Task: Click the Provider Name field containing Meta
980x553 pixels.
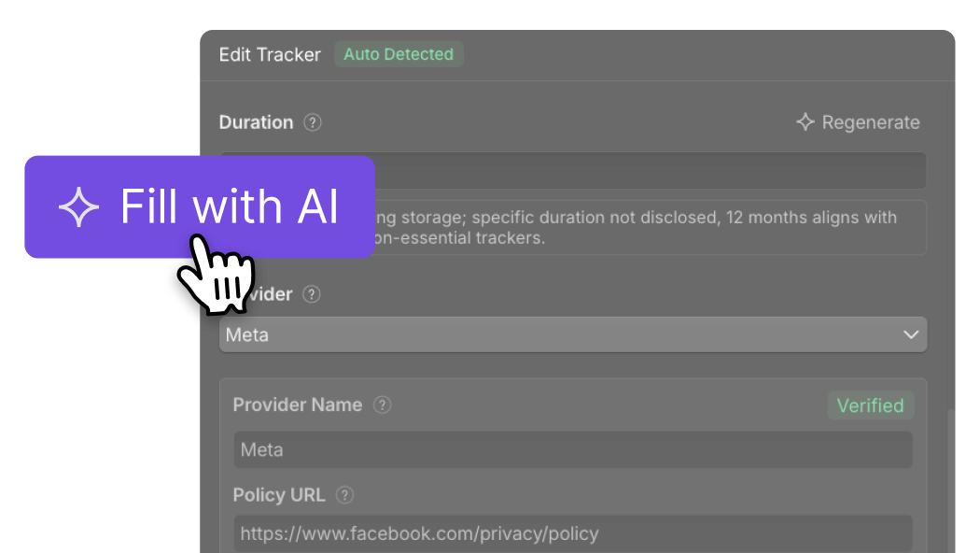Action: 572,450
